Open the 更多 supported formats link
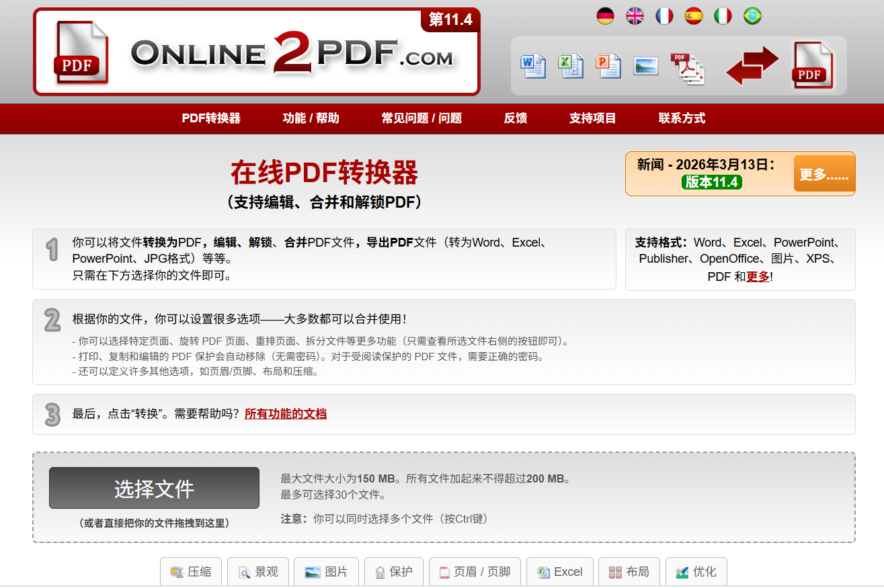The height and width of the screenshot is (588, 884). [758, 276]
